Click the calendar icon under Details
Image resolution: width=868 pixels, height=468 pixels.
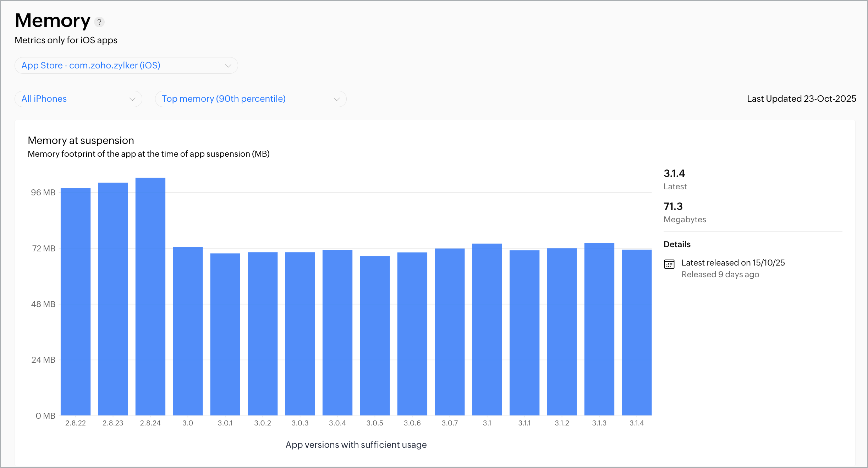[669, 264]
